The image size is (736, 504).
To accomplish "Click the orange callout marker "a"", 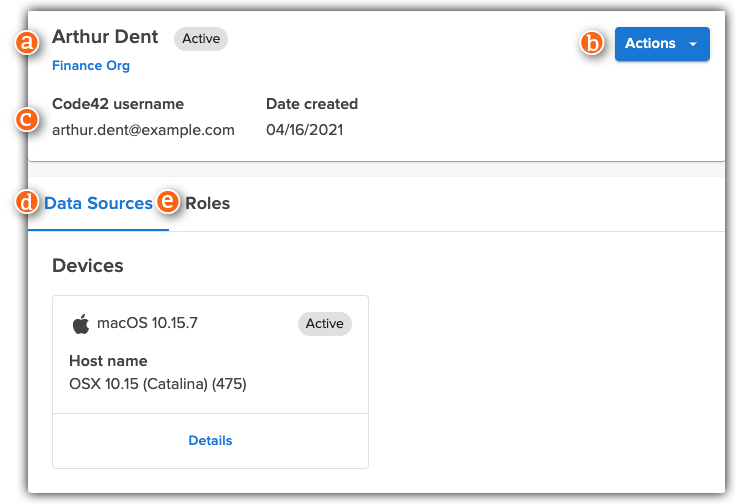I will [x=27, y=42].
